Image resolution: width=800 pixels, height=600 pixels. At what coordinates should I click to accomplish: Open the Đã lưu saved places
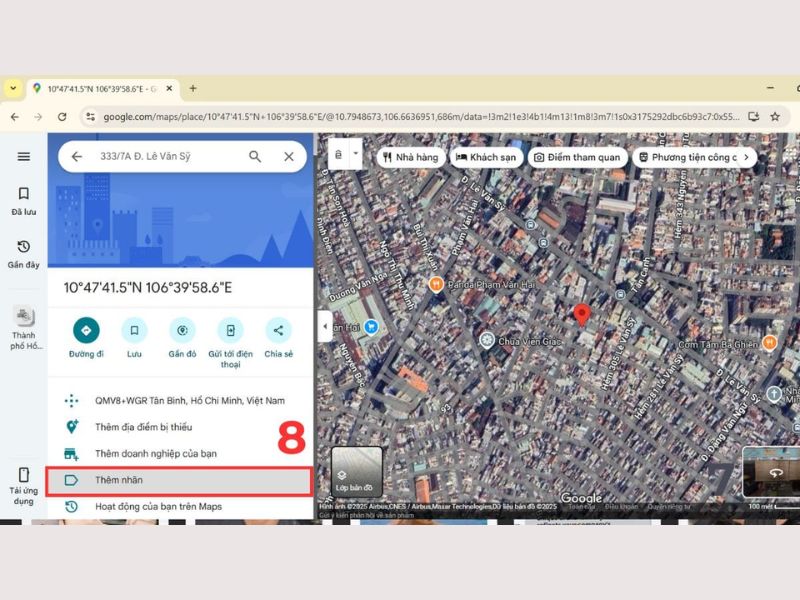click(x=23, y=201)
